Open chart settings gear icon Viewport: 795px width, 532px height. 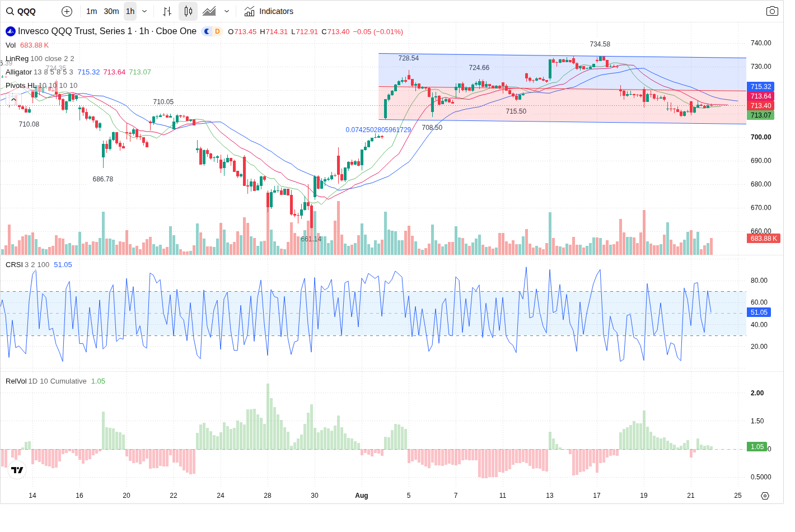(765, 496)
